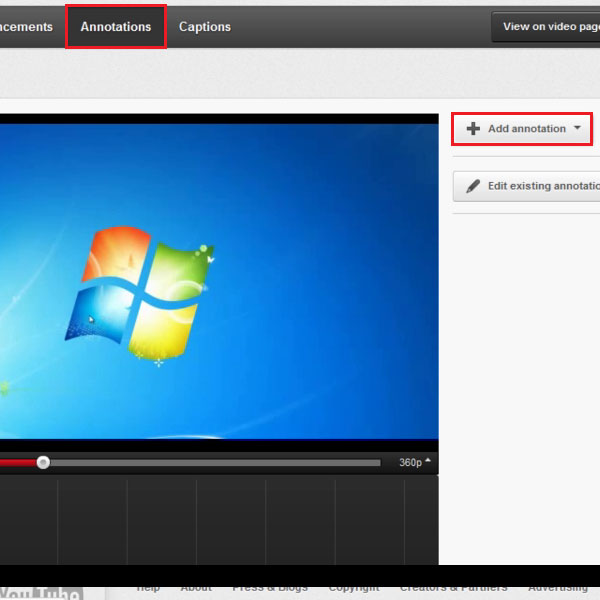
Task: Open the Advertising footer link
Action: pos(558,589)
